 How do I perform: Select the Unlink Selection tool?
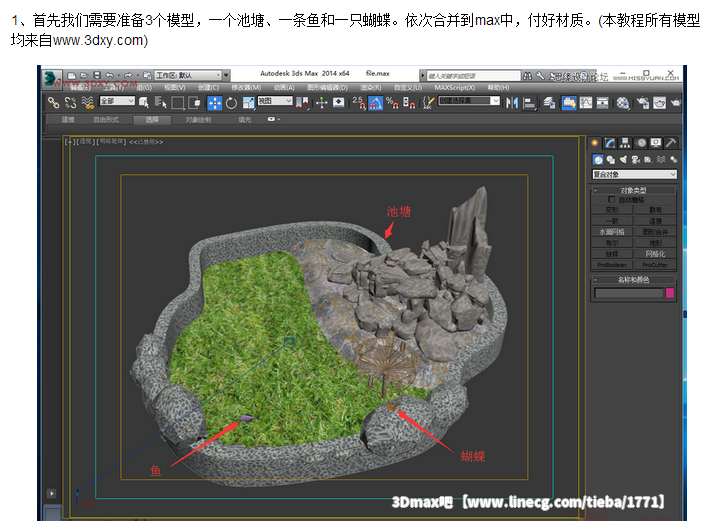tap(70, 103)
